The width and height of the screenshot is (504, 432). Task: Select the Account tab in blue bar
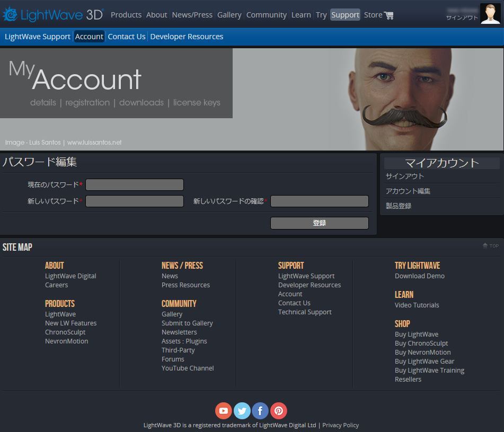[89, 37]
